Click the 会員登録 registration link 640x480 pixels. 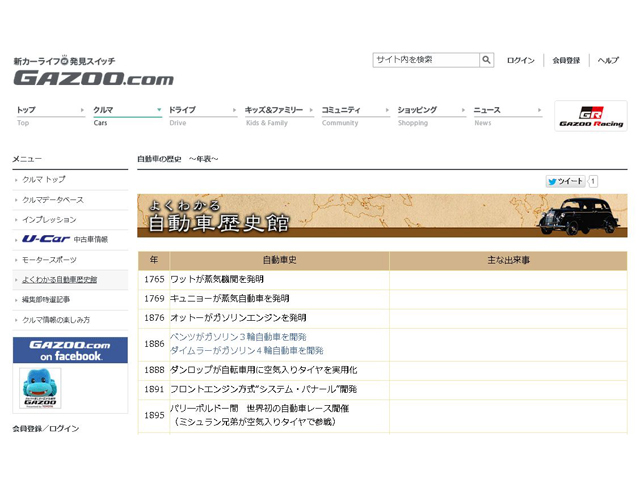click(566, 60)
